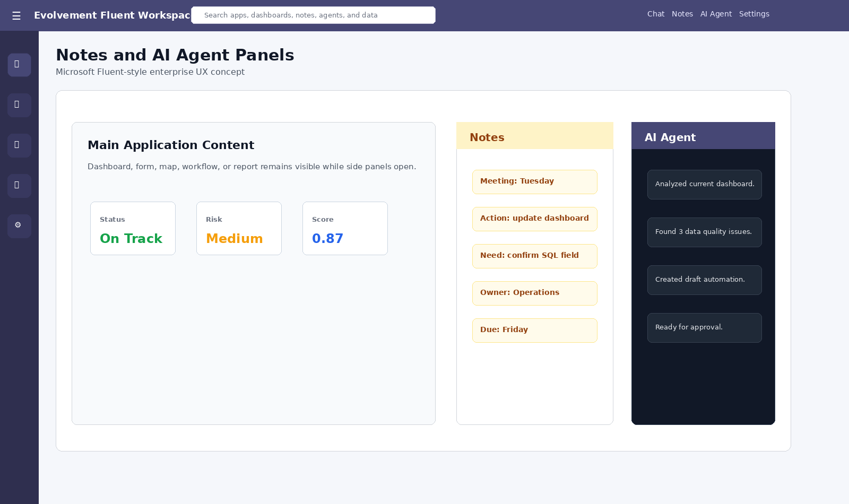Click the Evolvement Fluent Workspace title

(112, 15)
